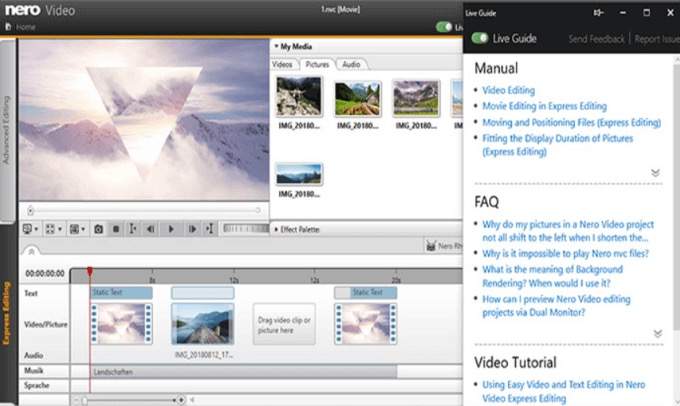
Task: Select the third picture thumbnail with purple sky
Action: pos(416,98)
